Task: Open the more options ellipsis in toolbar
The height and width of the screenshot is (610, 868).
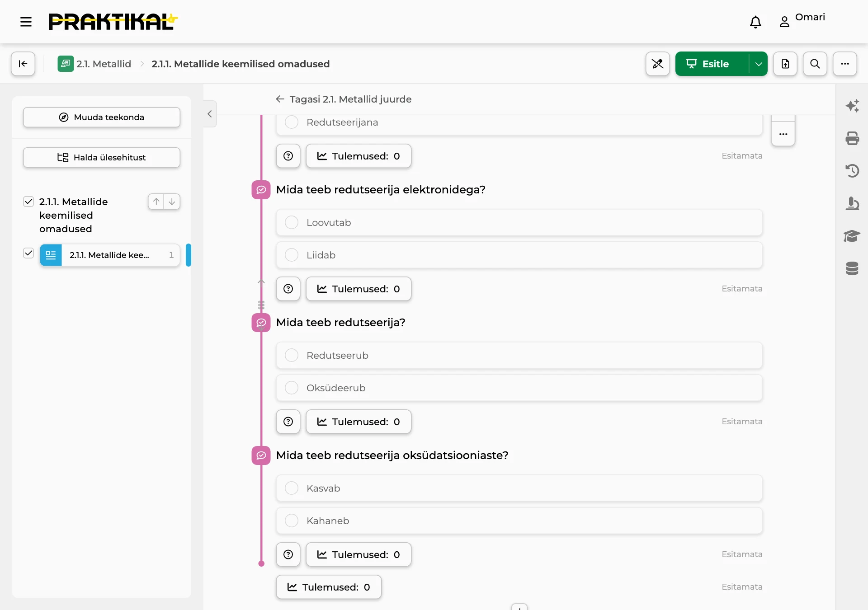Action: (x=844, y=64)
